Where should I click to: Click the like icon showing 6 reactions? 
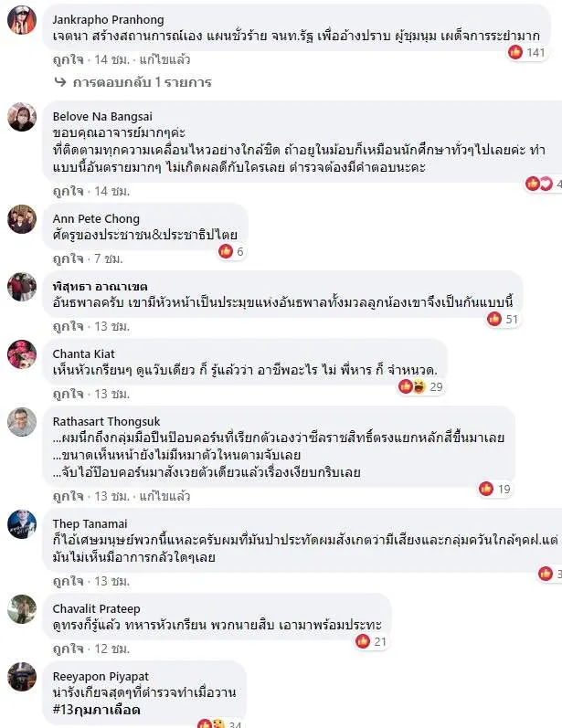[x=226, y=251]
